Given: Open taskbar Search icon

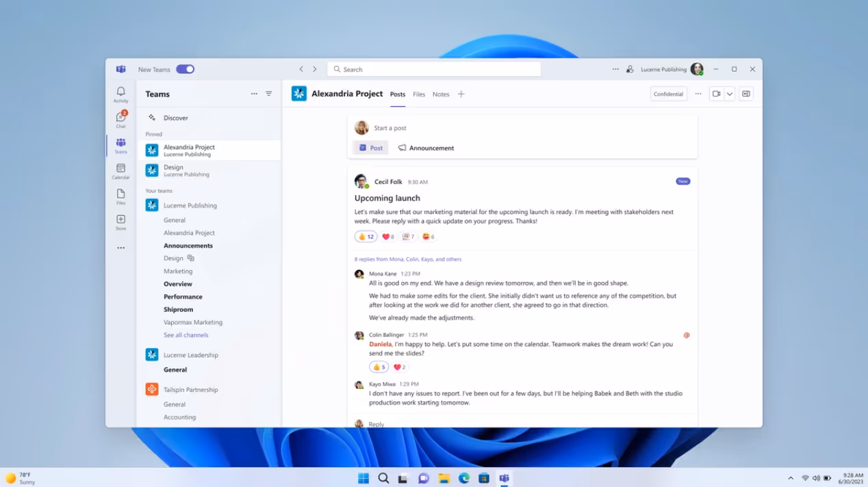Looking at the screenshot, I should 383,478.
